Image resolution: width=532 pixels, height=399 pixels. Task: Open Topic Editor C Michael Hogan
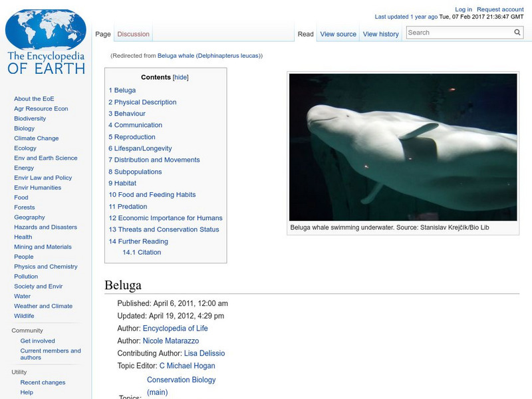tap(187, 366)
